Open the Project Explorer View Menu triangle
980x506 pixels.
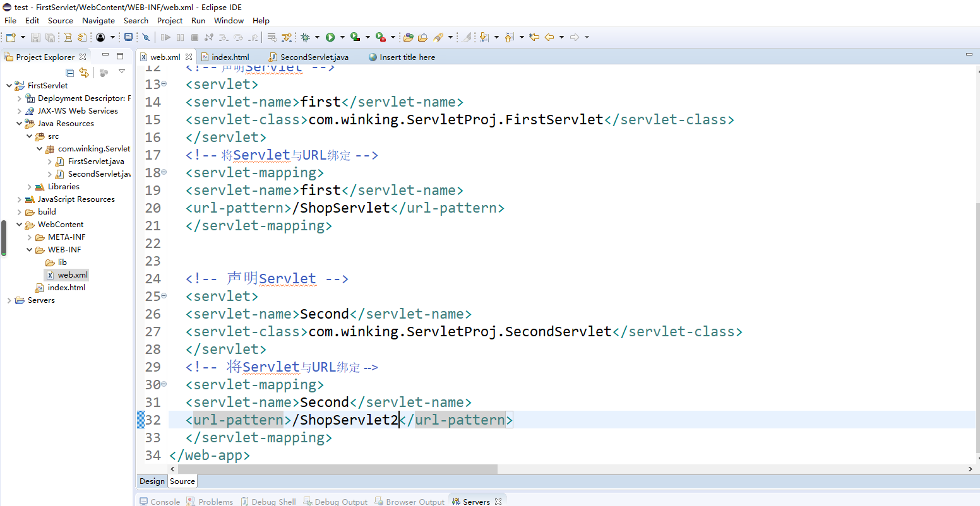point(122,72)
